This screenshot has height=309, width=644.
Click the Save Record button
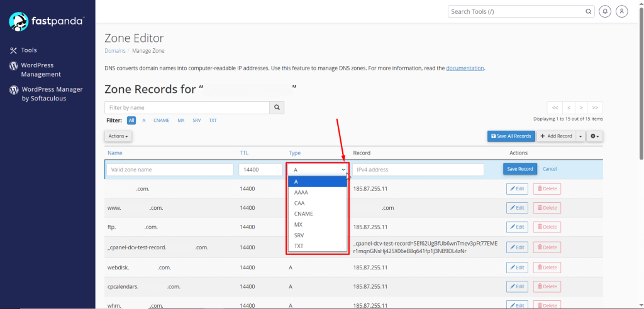click(520, 169)
